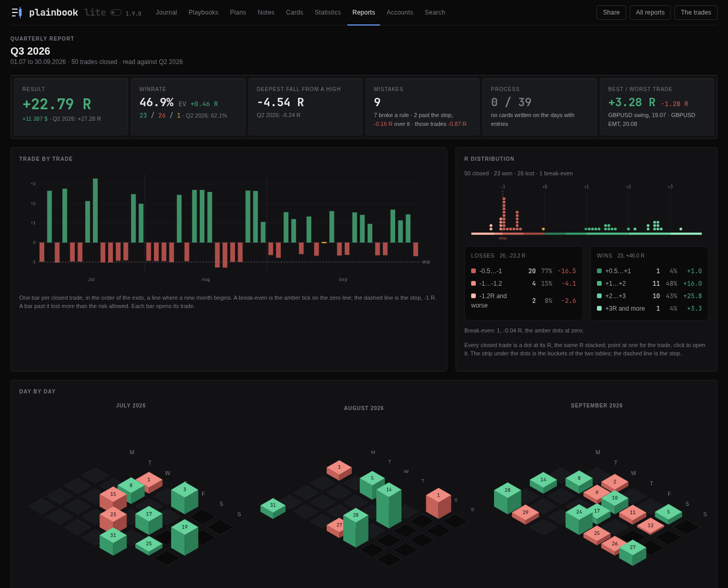
Task: Select the Reports tab
Action: (363, 12)
